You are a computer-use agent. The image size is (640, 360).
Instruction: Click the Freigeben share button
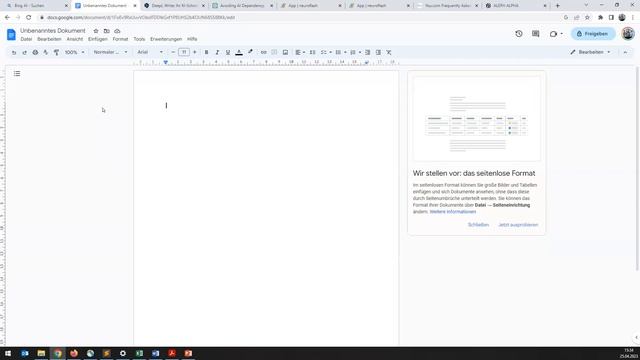(x=593, y=34)
